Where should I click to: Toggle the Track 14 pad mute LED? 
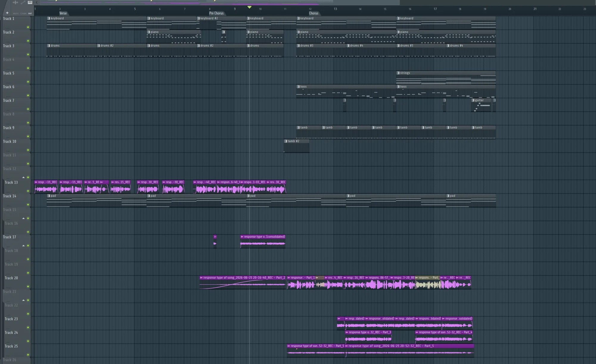28,204
